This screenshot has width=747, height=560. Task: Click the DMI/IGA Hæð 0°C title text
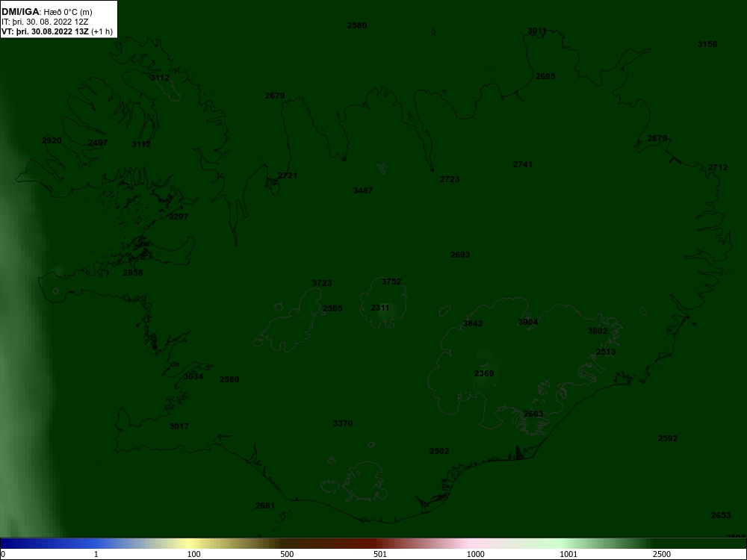[x=46, y=12]
